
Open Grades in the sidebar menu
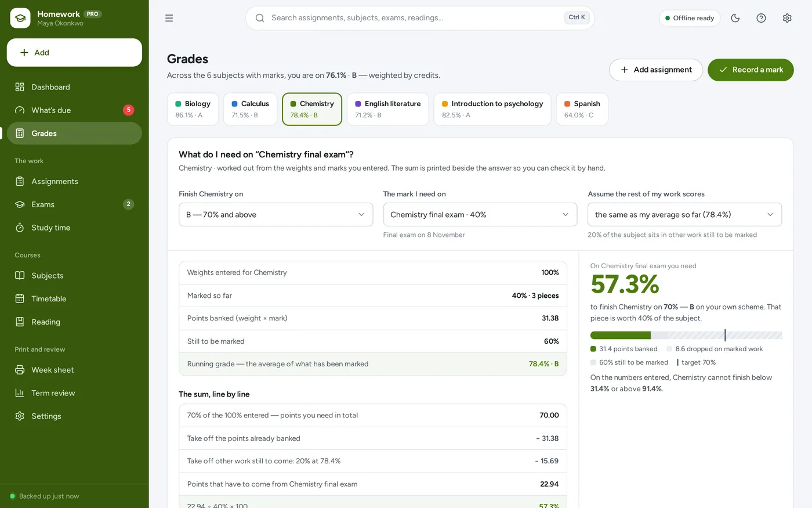(74, 134)
